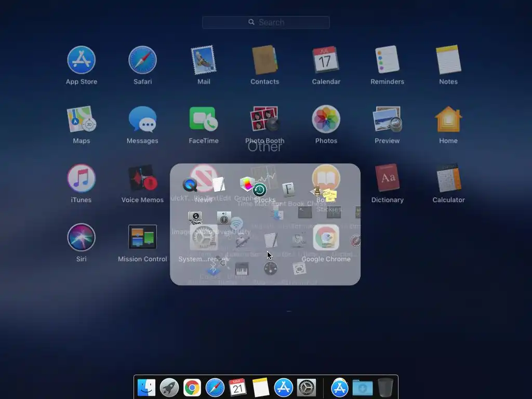The width and height of the screenshot is (532, 399).
Task: Launch Safari from the Launchpad grid
Action: [142, 60]
